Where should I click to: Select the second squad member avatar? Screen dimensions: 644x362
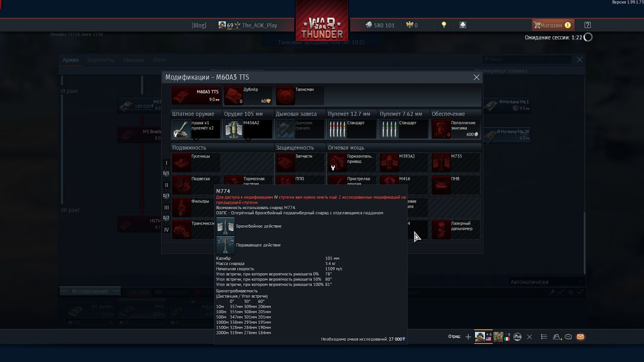point(498,337)
